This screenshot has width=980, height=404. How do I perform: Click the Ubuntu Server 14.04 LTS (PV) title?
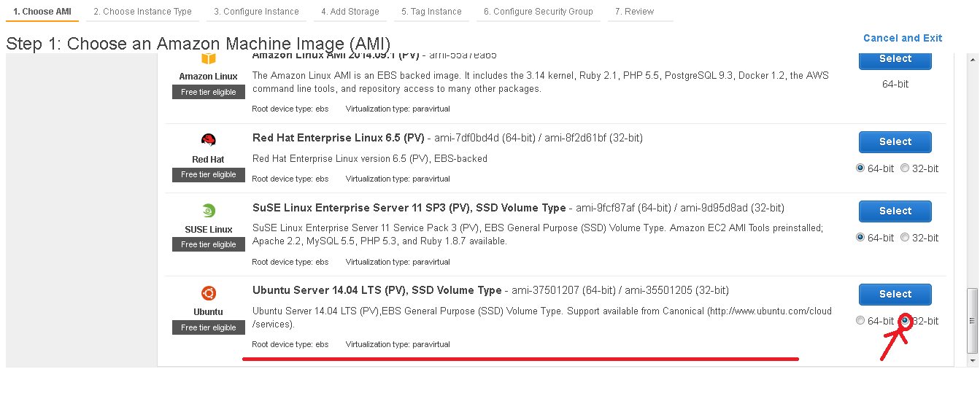tap(377, 290)
